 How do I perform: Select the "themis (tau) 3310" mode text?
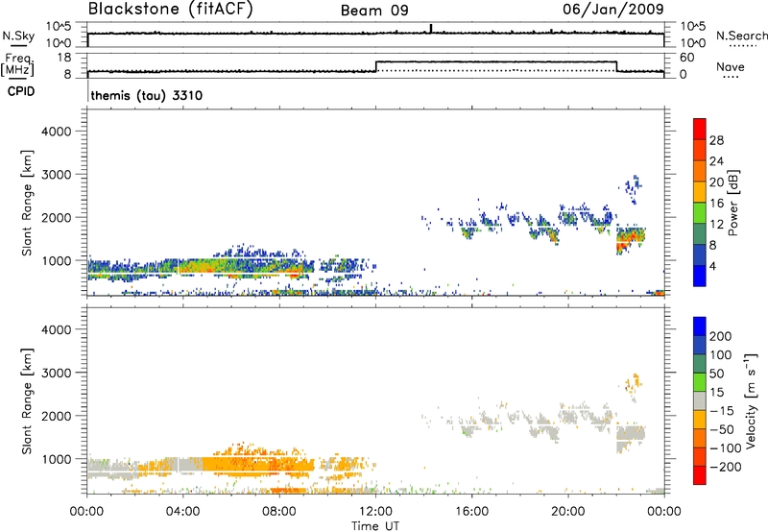click(x=147, y=95)
